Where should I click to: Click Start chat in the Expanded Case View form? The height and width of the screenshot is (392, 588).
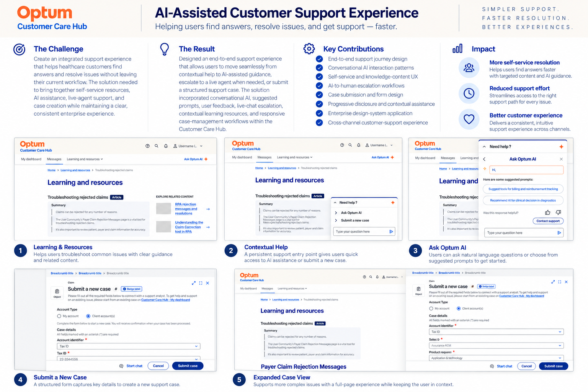coord(505,366)
